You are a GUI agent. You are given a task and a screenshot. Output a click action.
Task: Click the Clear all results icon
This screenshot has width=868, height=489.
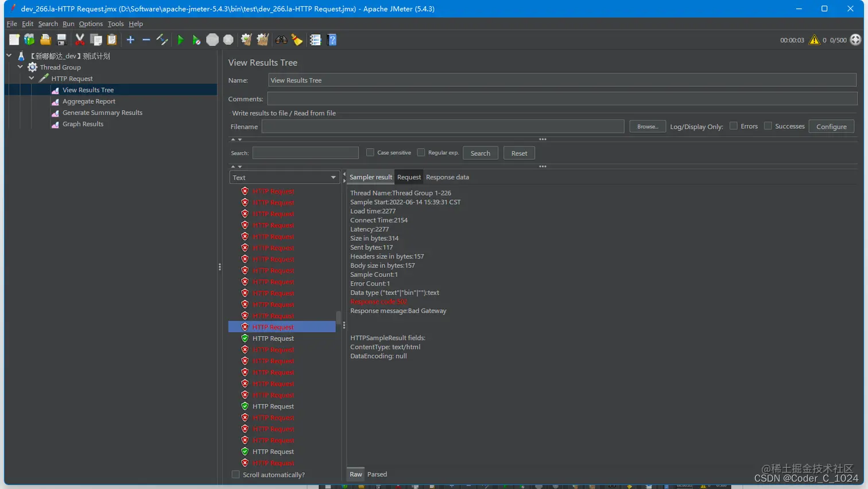pyautogui.click(x=262, y=40)
